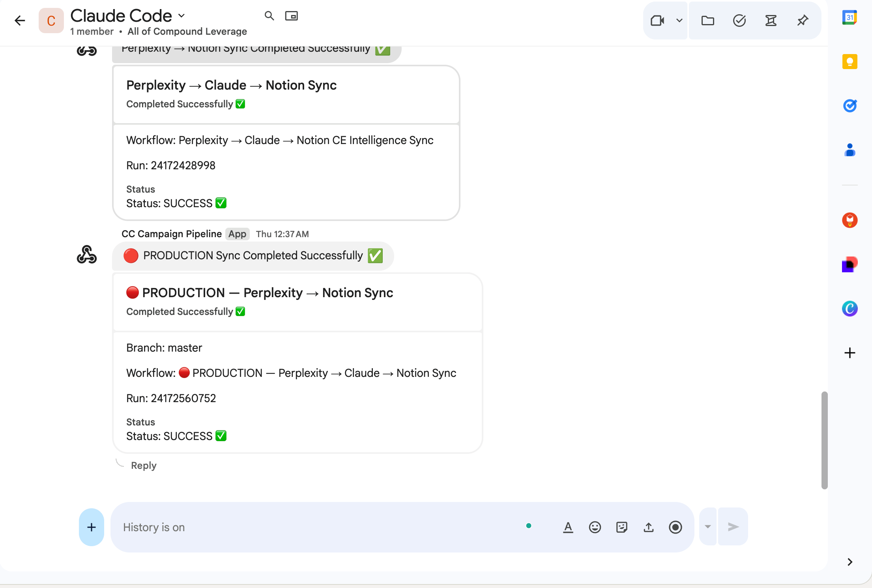Open shared files folder tab
Image resolution: width=872 pixels, height=588 pixels.
pos(708,21)
